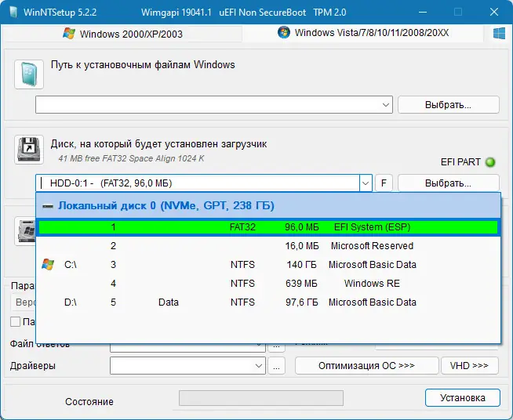Click the 41 MB free FAT32 info text

click(x=131, y=158)
